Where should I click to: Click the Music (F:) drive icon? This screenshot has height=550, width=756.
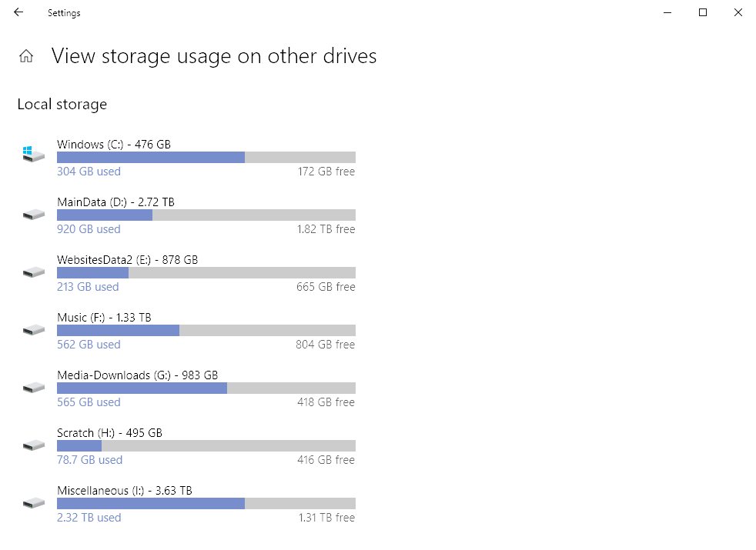(34, 331)
